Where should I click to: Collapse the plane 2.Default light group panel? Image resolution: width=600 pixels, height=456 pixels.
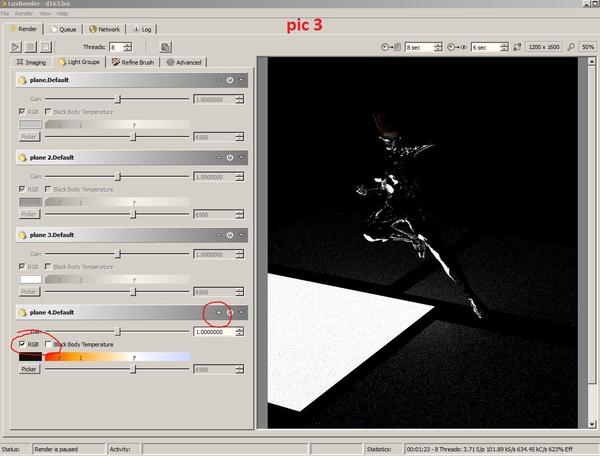[x=241, y=157]
